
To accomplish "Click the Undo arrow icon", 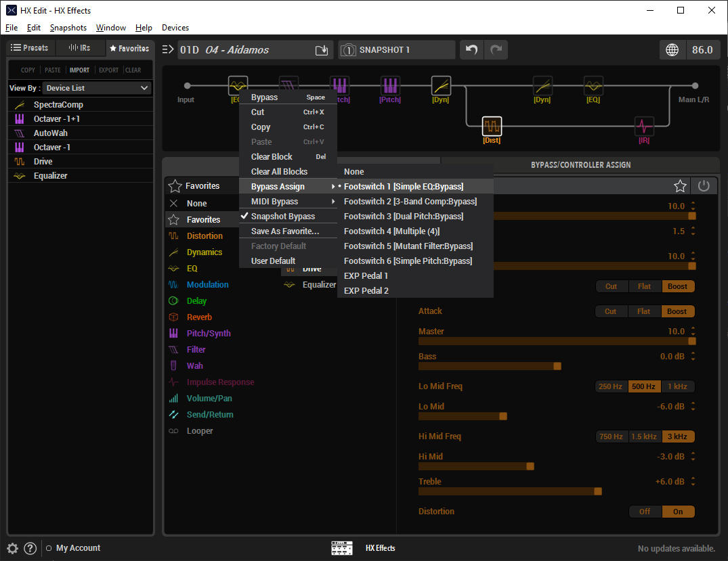I will click(x=472, y=49).
